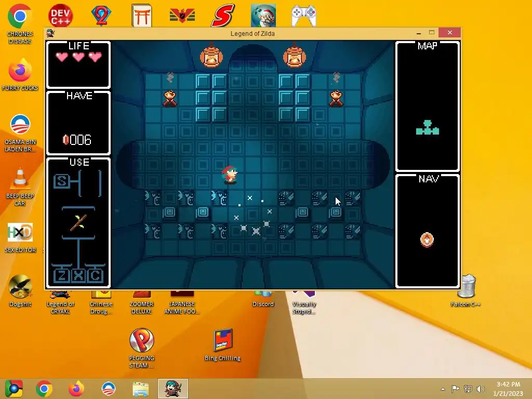Open the Legend of CRYAKL desktop icon
This screenshot has height=399, width=532.
tap(60, 303)
